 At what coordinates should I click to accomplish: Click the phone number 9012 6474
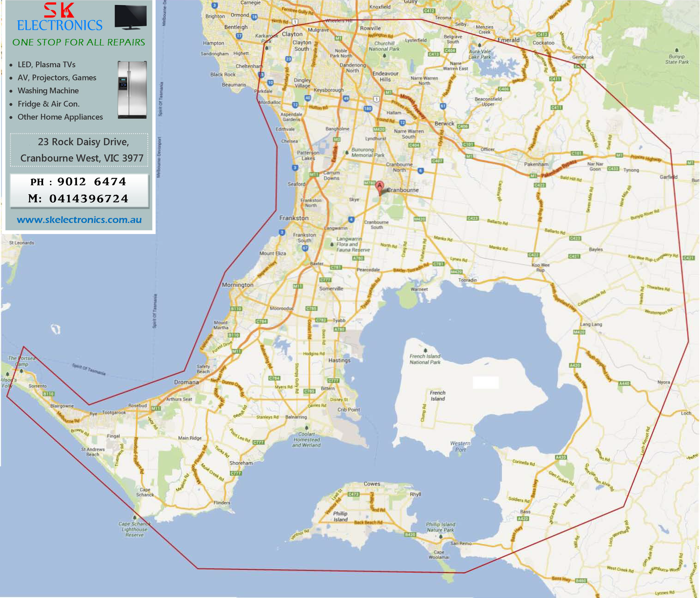click(x=92, y=182)
